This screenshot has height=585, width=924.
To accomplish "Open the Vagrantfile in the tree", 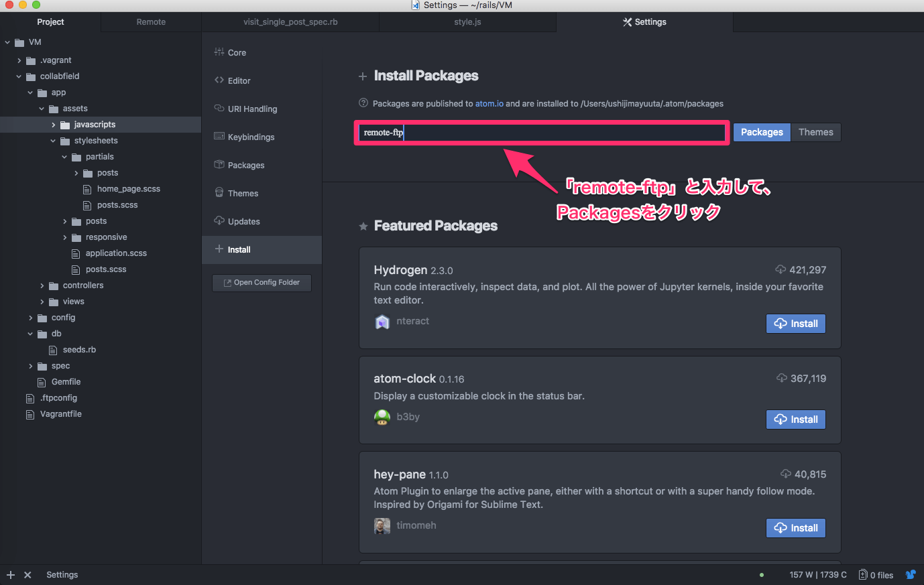I will click(60, 414).
